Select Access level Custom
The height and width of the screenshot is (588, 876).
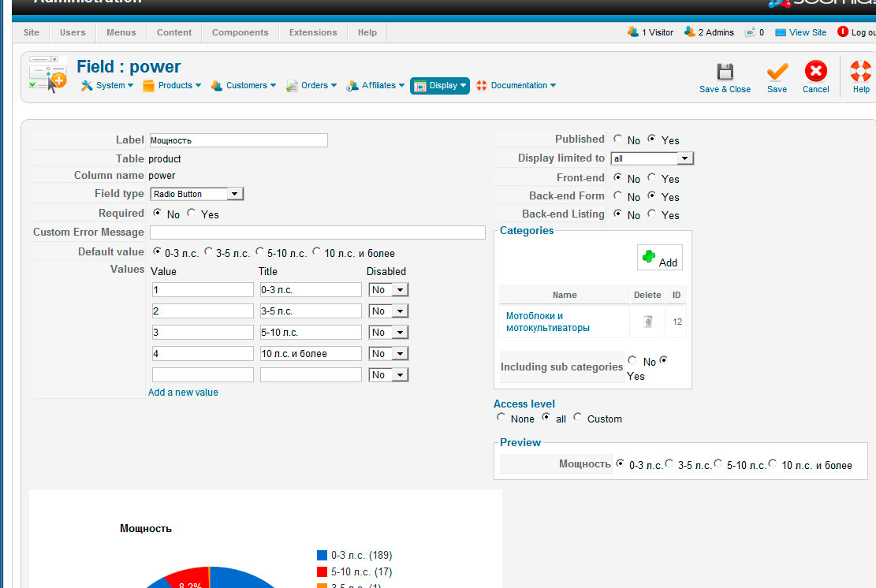578,417
